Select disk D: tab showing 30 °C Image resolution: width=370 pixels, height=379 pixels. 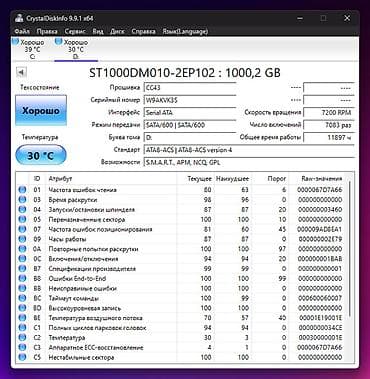(x=76, y=49)
